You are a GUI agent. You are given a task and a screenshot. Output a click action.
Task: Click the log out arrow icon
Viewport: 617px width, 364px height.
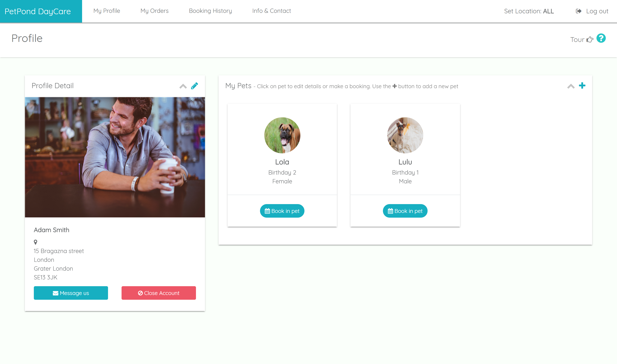tap(578, 11)
